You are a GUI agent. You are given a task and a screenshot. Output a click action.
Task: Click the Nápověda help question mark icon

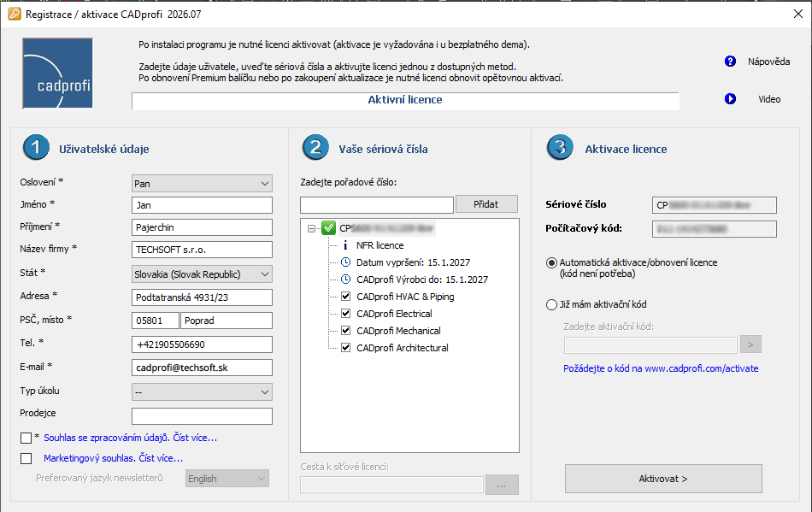730,62
